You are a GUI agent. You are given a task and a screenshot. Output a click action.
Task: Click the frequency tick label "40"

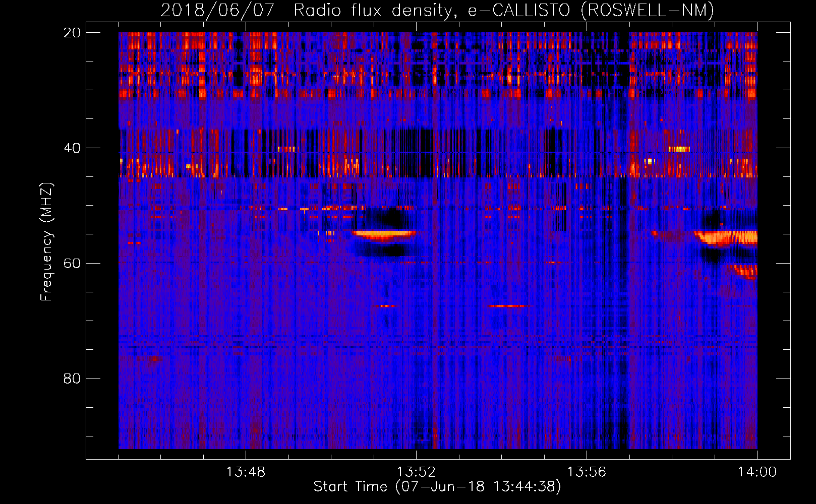point(72,148)
